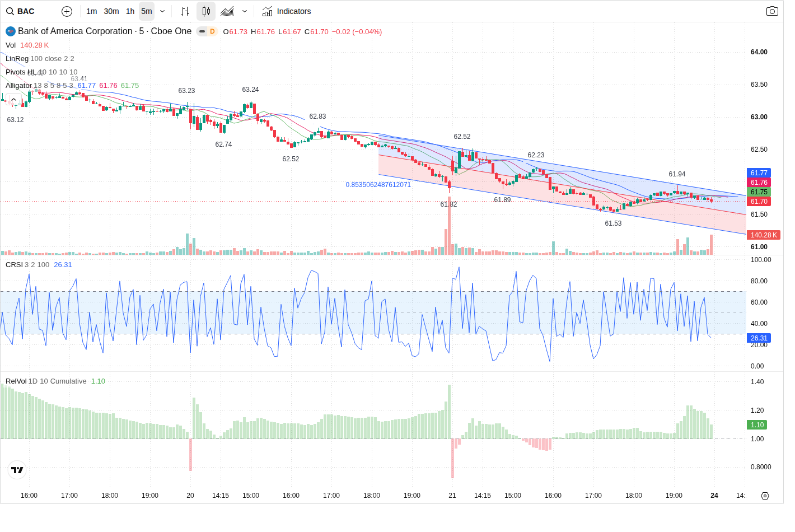Click the date 24 on time axis
This screenshot has width=795, height=532.
(x=714, y=496)
